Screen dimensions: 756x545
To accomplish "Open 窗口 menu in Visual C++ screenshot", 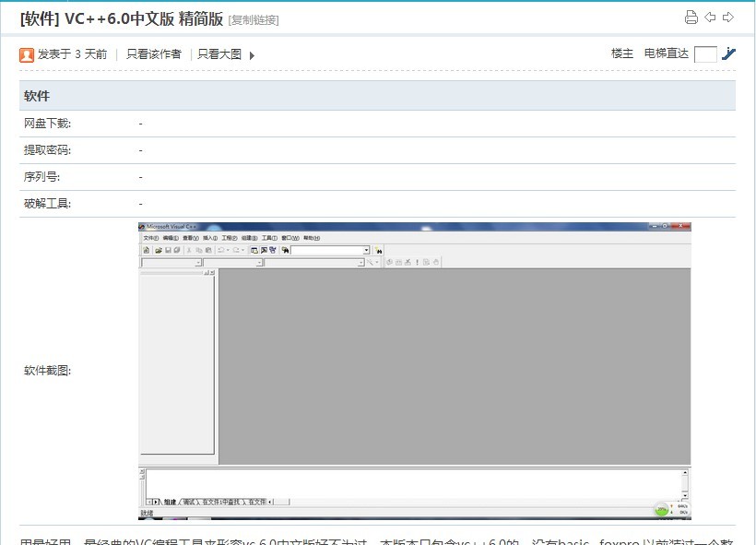I will (x=290, y=238).
